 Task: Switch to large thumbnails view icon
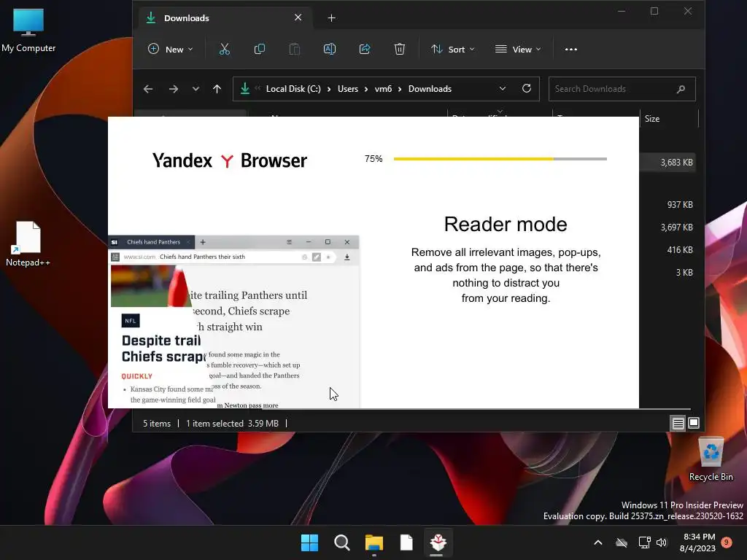click(694, 423)
